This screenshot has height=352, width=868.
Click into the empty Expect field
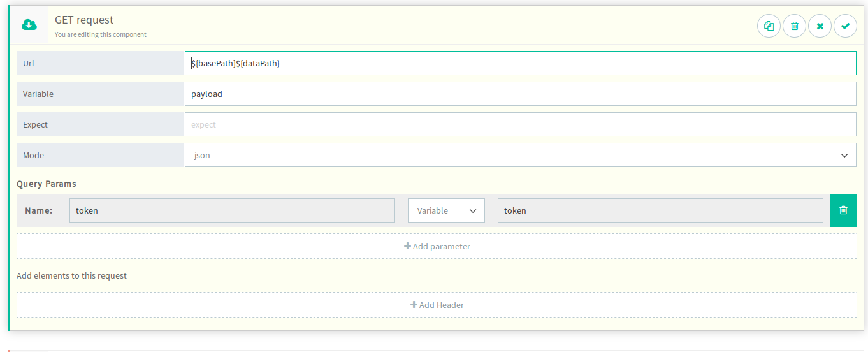(x=520, y=124)
